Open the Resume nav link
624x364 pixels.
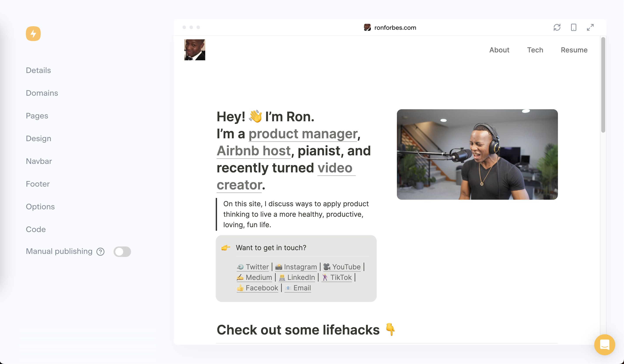(574, 50)
